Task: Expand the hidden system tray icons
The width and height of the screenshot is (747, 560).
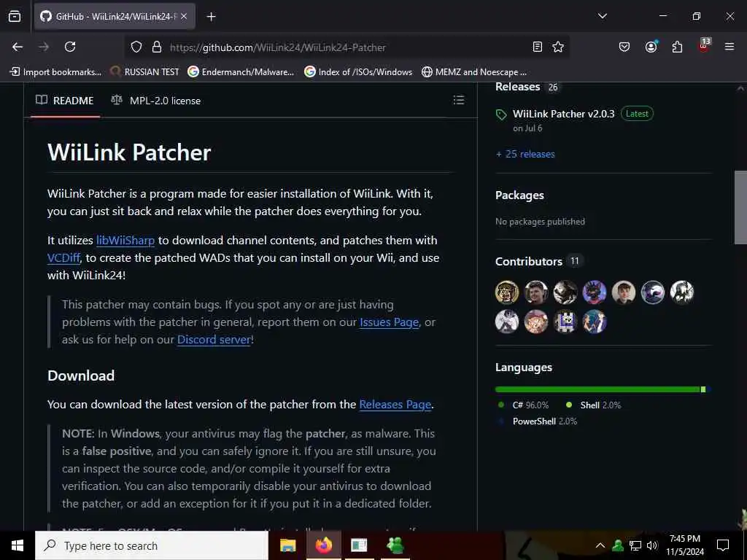Action: point(600,545)
